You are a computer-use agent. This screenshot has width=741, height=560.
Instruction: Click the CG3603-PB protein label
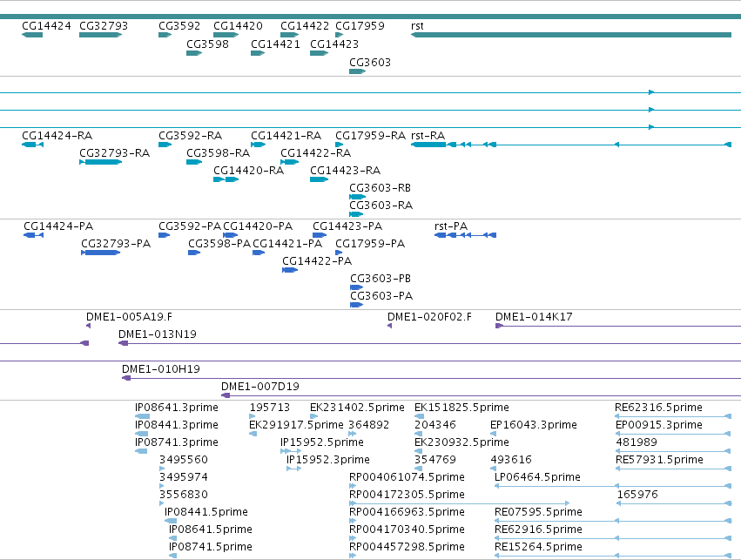click(x=381, y=279)
